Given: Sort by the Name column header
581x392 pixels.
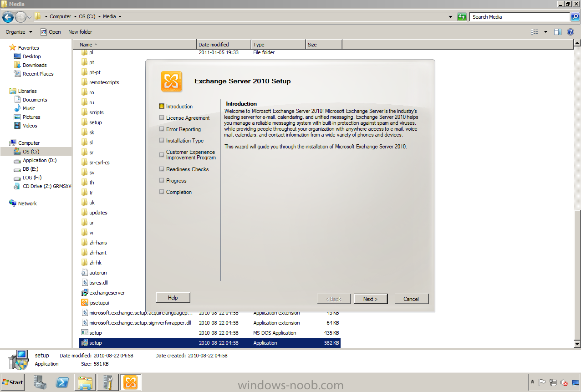Looking at the screenshot, I should coord(135,45).
